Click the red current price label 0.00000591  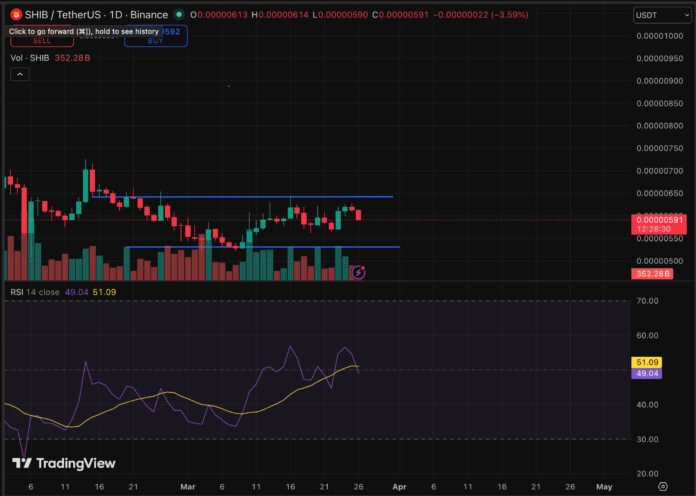(659, 219)
